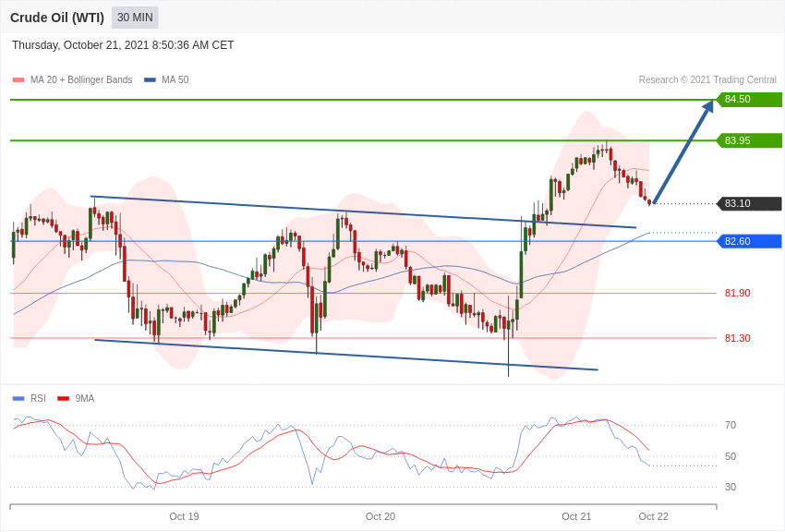Click the Oct 21 date axis label

[x=576, y=516]
